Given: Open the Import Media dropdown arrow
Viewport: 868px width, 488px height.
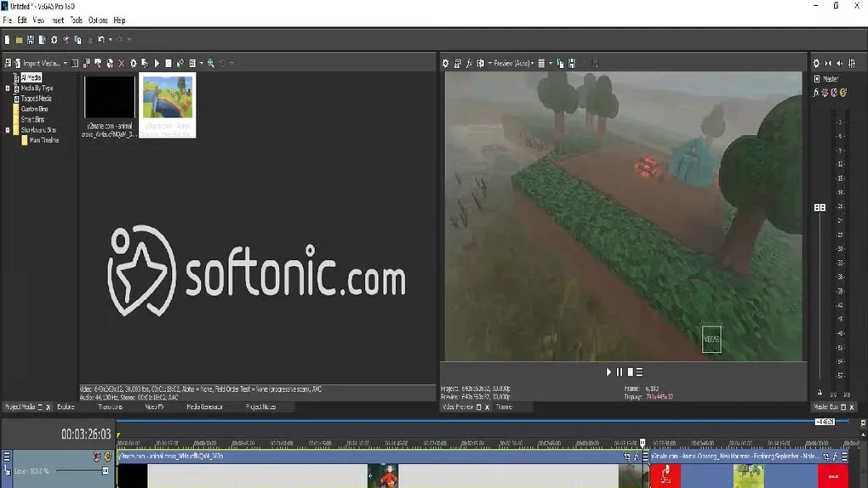Looking at the screenshot, I should 66,64.
